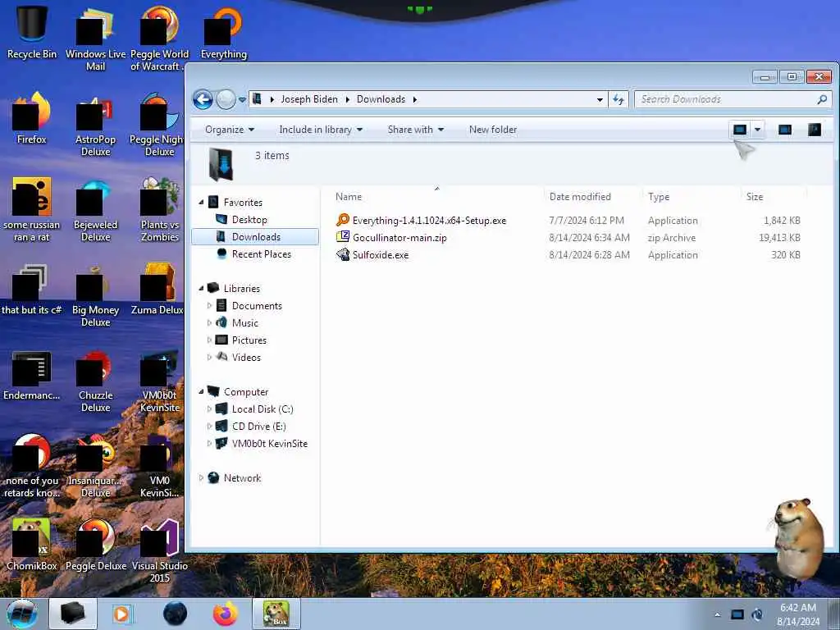Image resolution: width=840 pixels, height=630 pixels.
Task: Click the refresh button beside address bar
Action: 619,99
